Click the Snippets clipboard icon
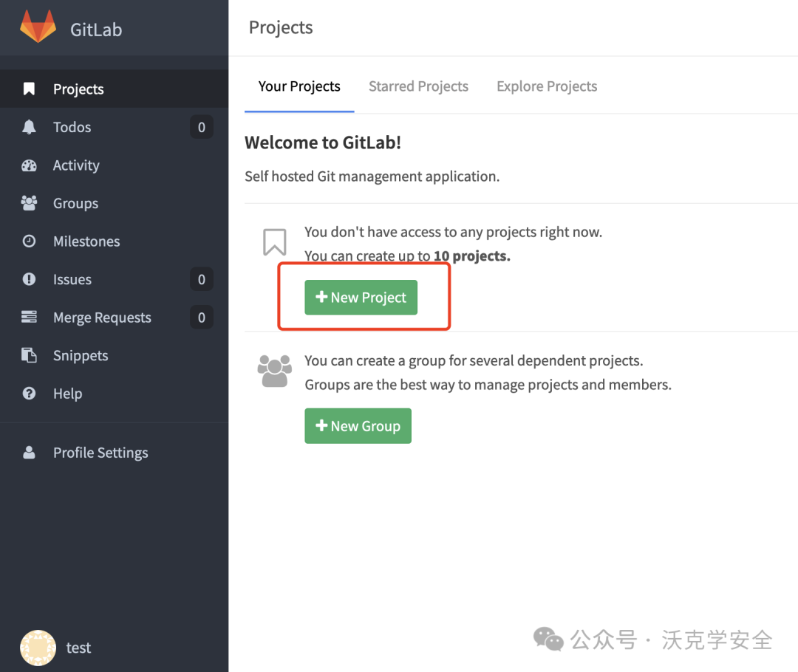This screenshot has width=798, height=672. 29,355
